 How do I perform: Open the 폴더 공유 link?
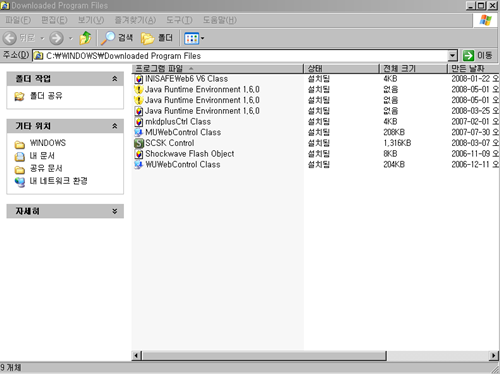pyautogui.click(x=46, y=96)
